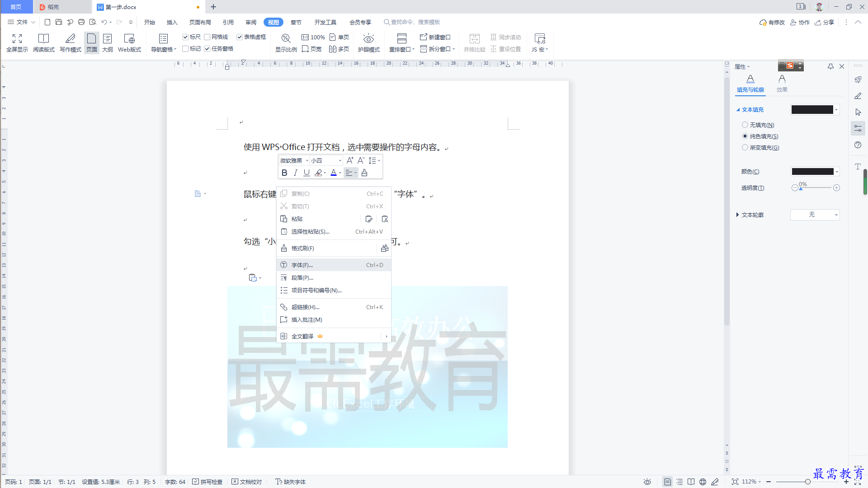Select Page width view
The image size is (868, 488).
pos(311,49)
